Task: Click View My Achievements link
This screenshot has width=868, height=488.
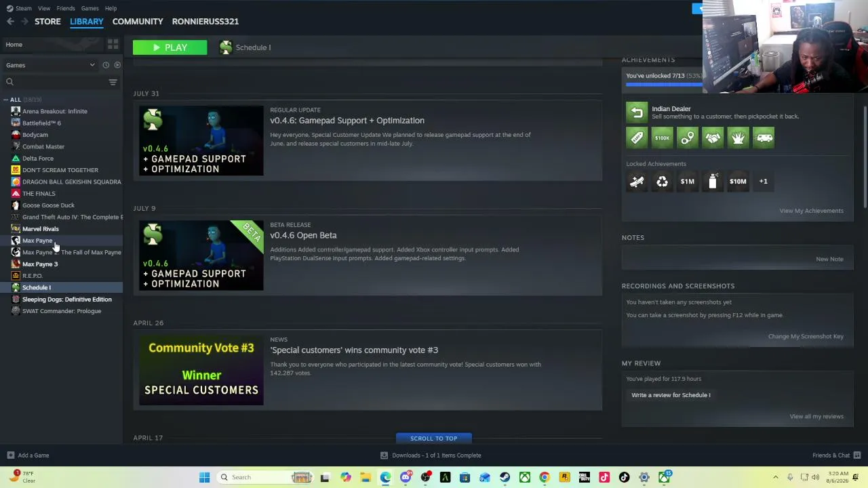Action: 811,211
